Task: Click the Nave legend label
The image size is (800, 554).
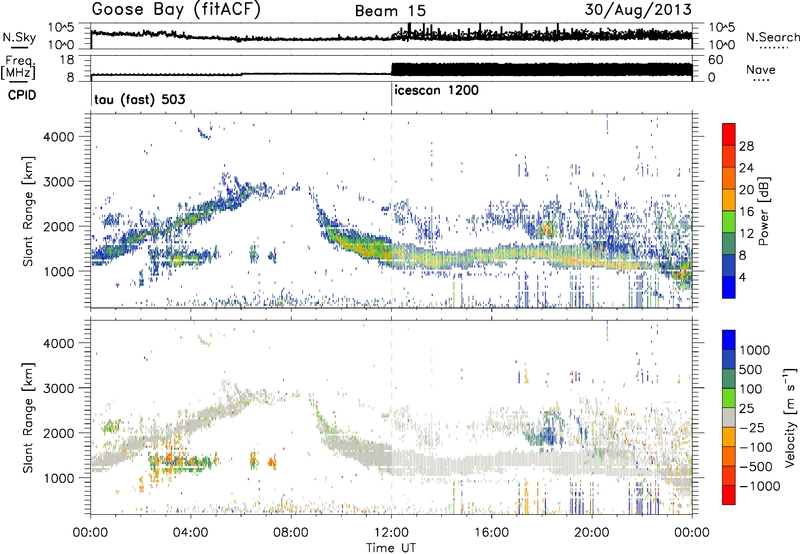Action: 761,69
